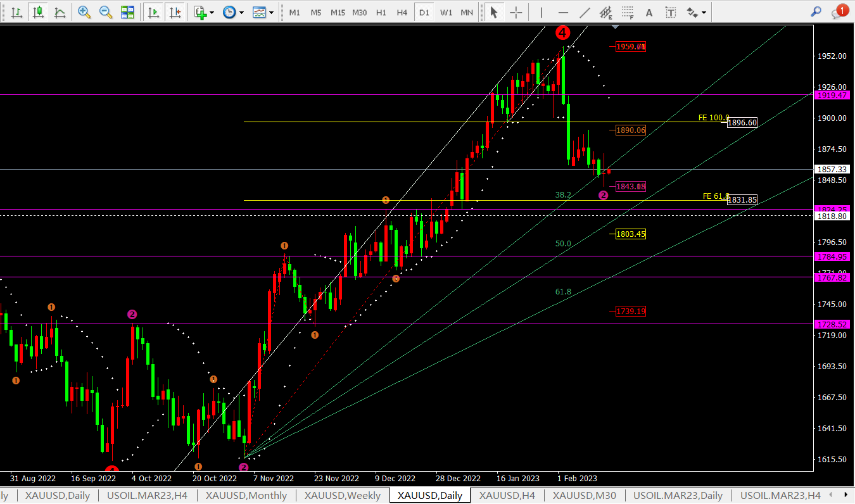The height and width of the screenshot is (504, 855).
Task: Click the 1784.95 magenta price tag
Action: pos(832,256)
